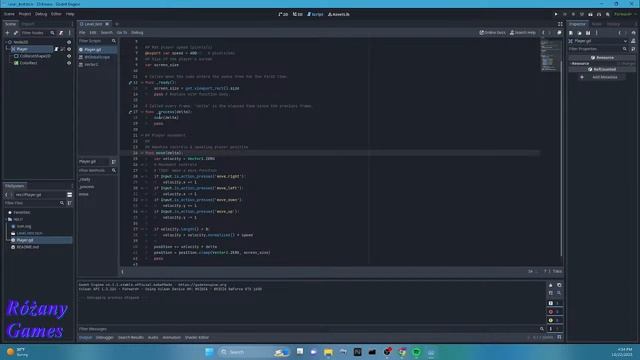
Task: Toggle visibility of the Node2D root node
Action: tap(69, 42)
